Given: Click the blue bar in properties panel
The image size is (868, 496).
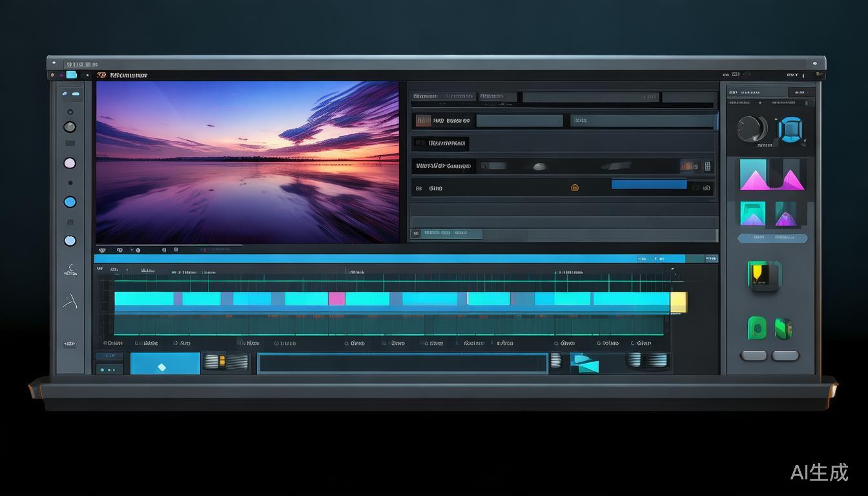Looking at the screenshot, I should pos(648,185).
